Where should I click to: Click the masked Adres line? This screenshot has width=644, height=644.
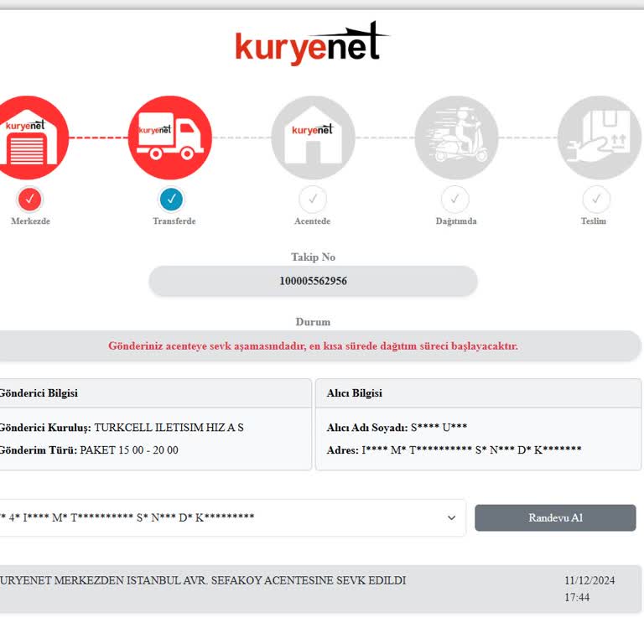tap(454, 450)
